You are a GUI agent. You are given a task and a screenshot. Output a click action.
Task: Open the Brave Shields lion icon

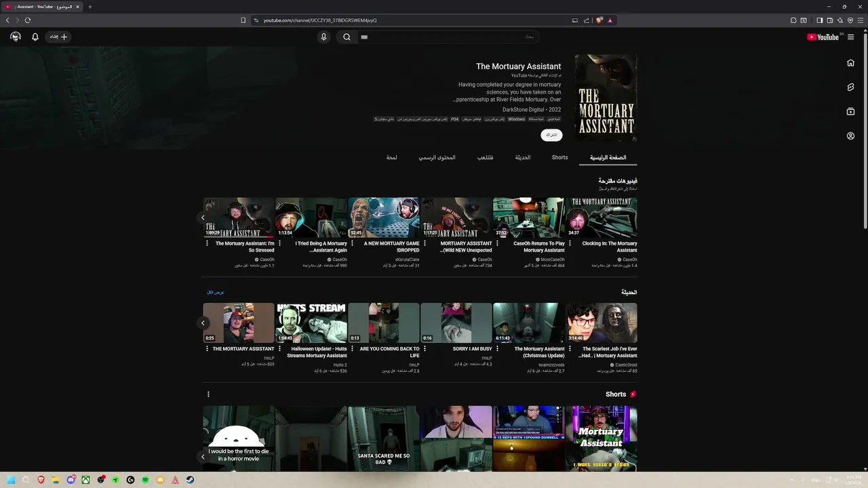click(599, 20)
